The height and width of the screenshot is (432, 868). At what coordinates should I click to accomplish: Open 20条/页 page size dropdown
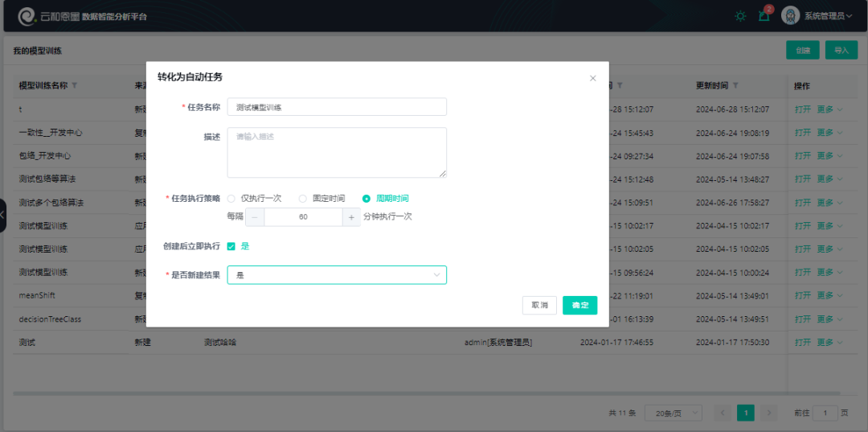674,413
